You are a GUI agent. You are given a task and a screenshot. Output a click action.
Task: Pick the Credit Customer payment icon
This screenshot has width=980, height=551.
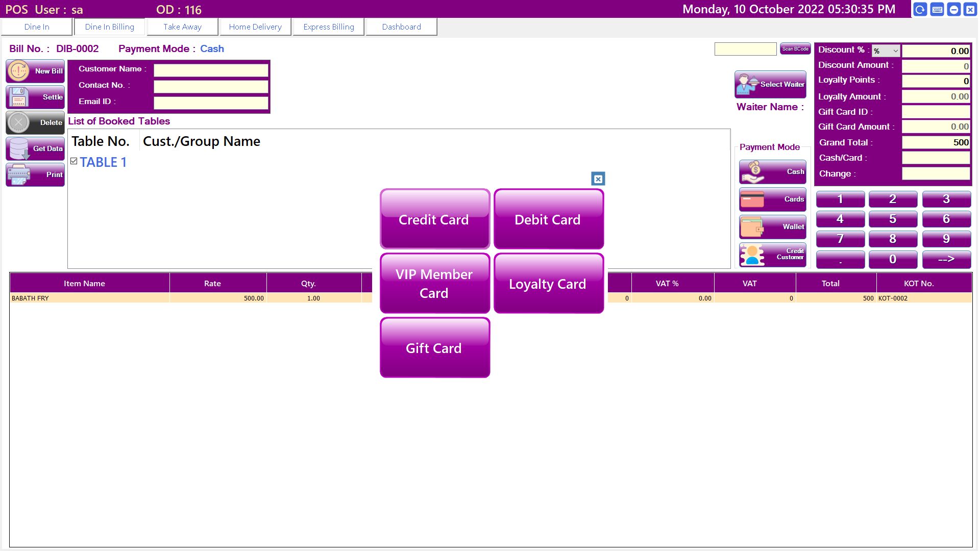pyautogui.click(x=772, y=254)
